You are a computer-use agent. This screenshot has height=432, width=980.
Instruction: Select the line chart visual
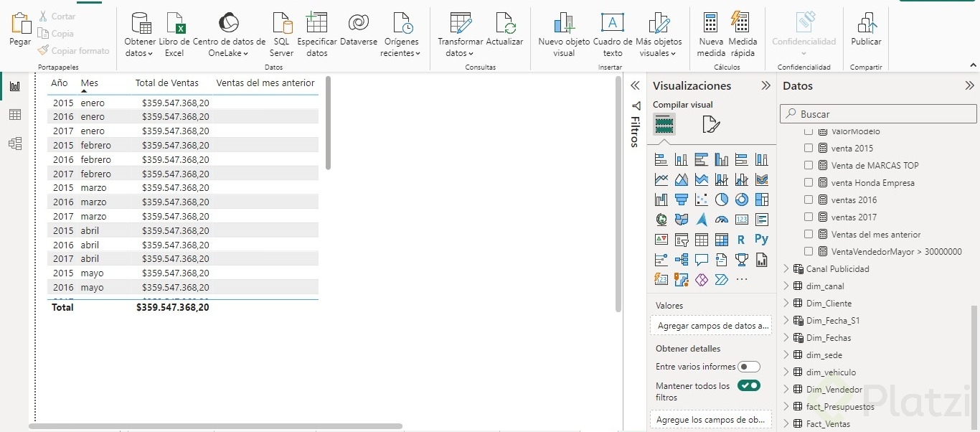[661, 179]
